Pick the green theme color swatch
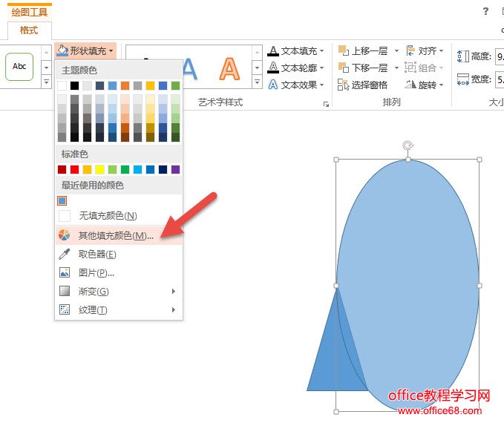The height and width of the screenshot is (423, 504). pyautogui.click(x=175, y=85)
